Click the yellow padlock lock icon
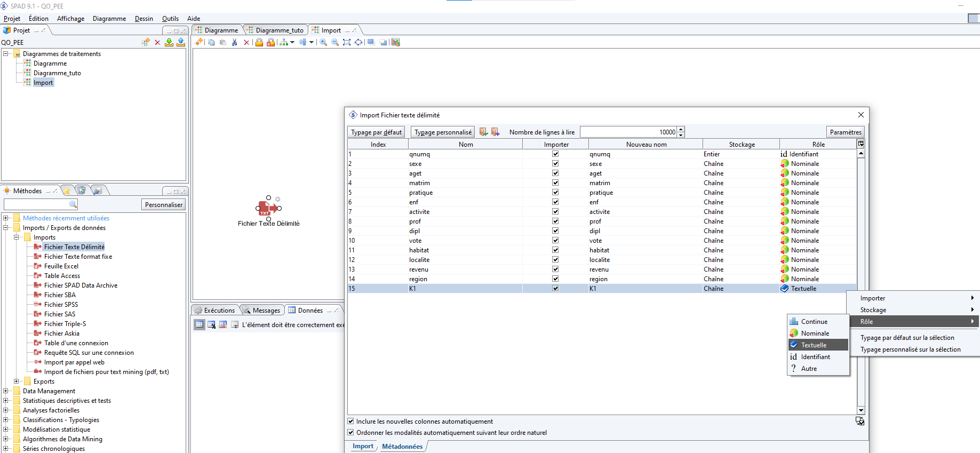The width and height of the screenshot is (980, 453). click(259, 42)
